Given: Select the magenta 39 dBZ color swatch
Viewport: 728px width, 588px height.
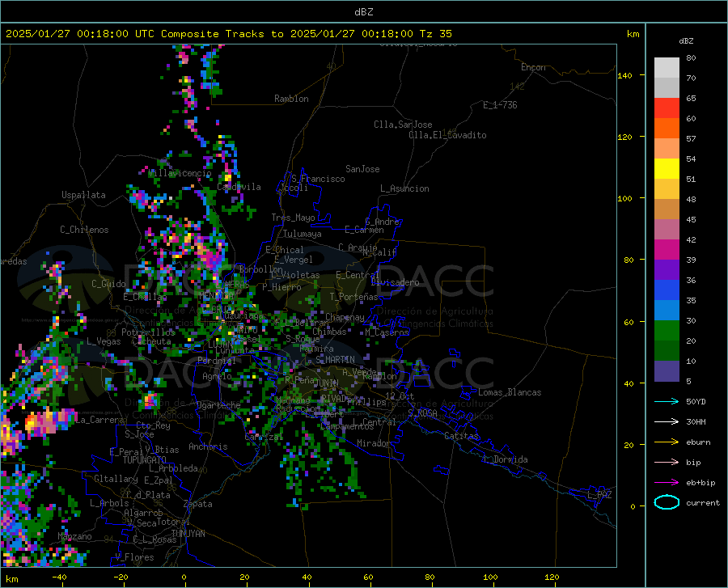Looking at the screenshot, I should click(667, 250).
